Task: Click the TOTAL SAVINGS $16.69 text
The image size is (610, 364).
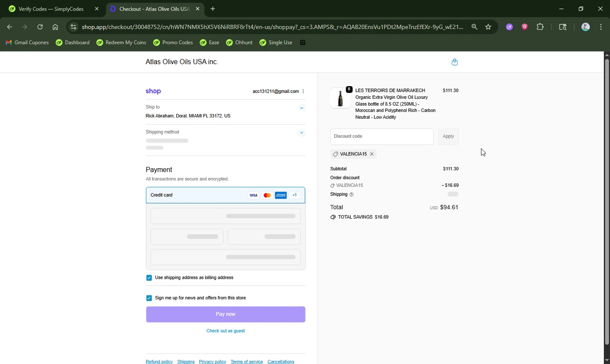Action: coord(363,217)
